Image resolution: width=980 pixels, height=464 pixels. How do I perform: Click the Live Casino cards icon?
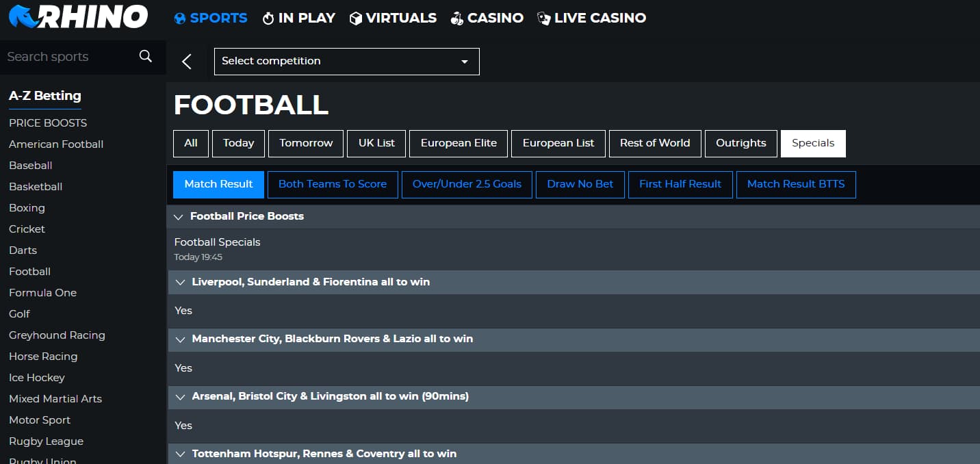[543, 18]
